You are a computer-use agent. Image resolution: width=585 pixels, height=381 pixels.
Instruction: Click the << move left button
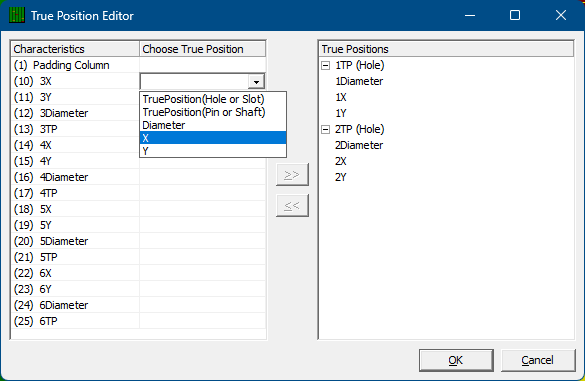click(292, 205)
